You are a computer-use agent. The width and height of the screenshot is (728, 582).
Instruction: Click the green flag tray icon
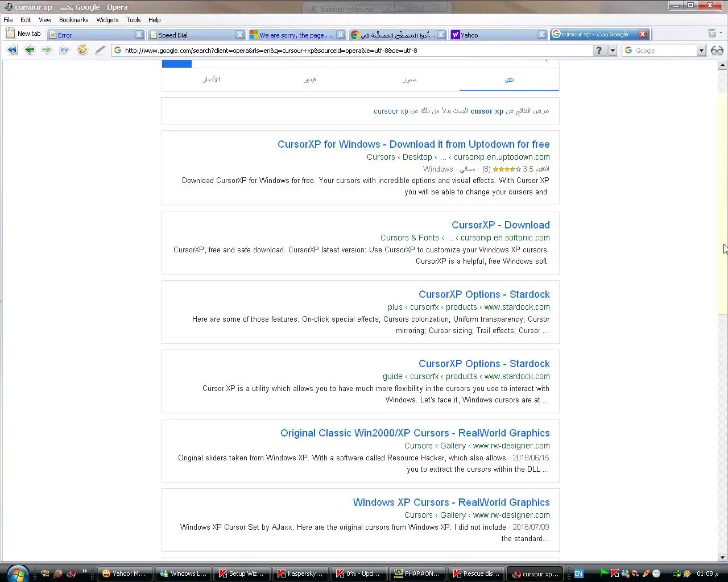(x=605, y=573)
